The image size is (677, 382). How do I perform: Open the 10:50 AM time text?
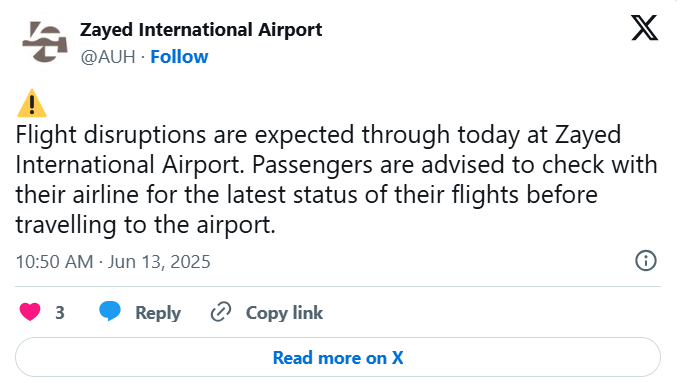click(54, 262)
